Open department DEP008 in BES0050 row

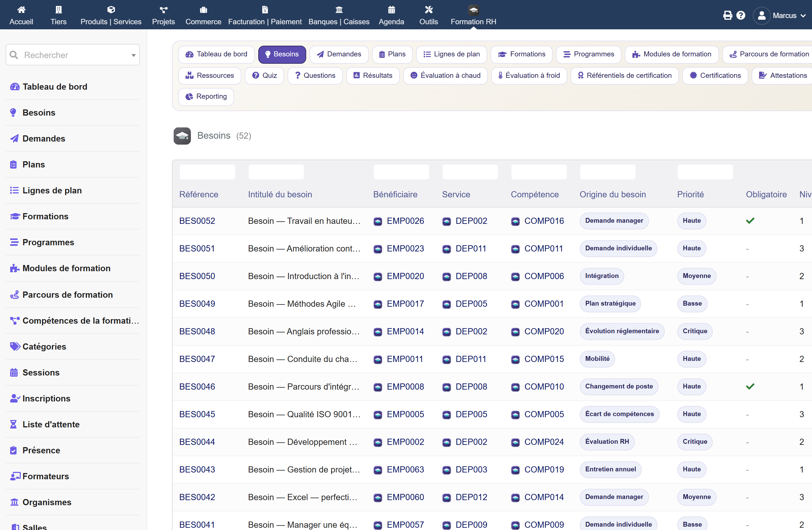pyautogui.click(x=471, y=276)
